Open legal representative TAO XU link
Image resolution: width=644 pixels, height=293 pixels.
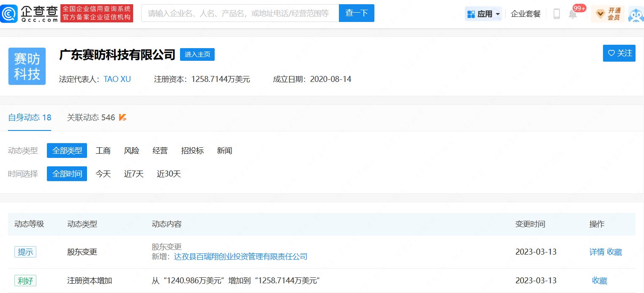click(x=117, y=79)
